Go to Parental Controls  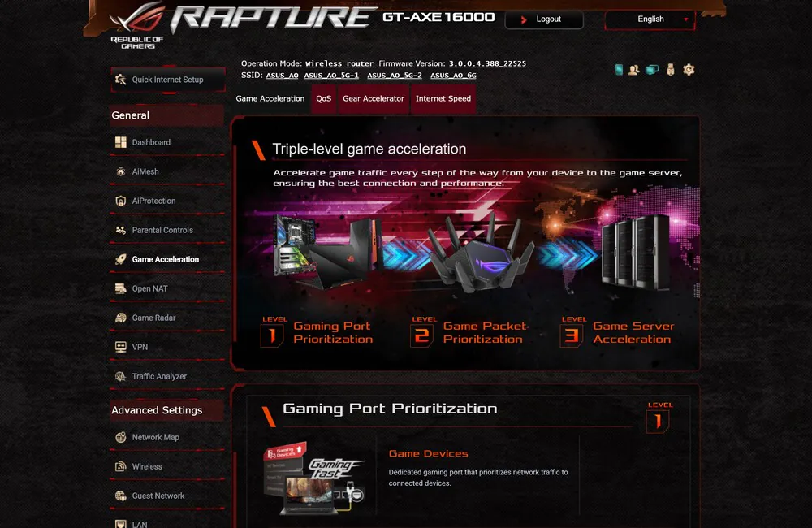click(167, 230)
